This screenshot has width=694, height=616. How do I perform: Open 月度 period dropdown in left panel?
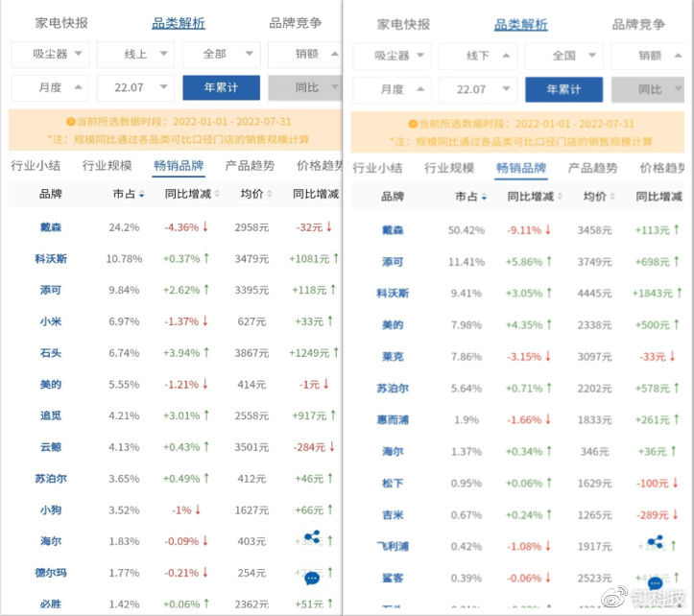[50, 87]
